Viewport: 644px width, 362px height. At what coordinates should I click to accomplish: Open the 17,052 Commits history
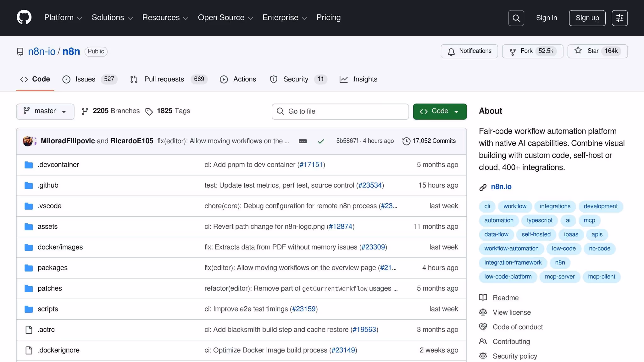pos(429,141)
